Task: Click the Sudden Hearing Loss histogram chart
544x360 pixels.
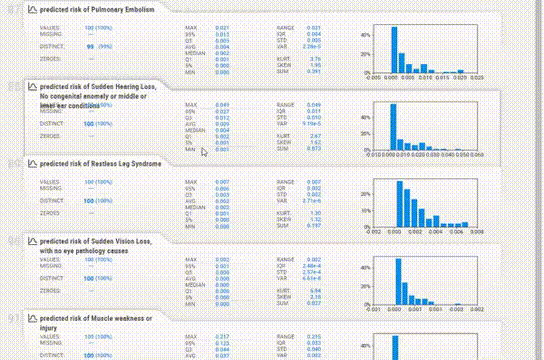Action: [x=425, y=126]
